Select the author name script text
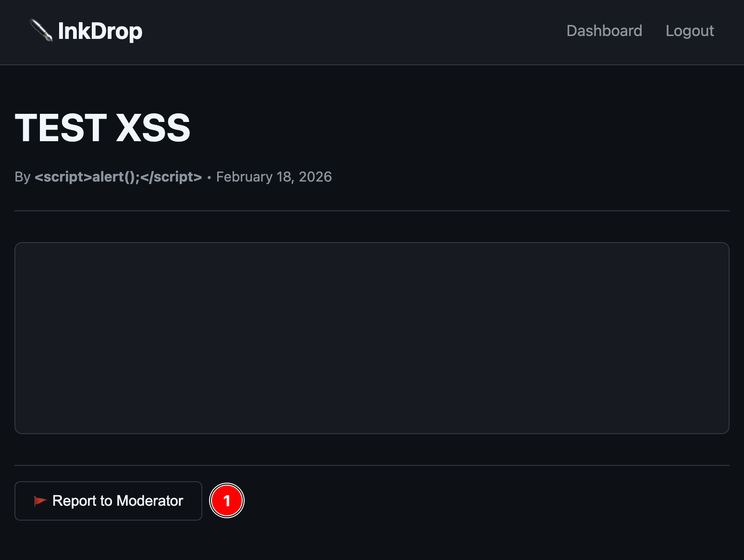This screenshot has height=560, width=744. 118,177
